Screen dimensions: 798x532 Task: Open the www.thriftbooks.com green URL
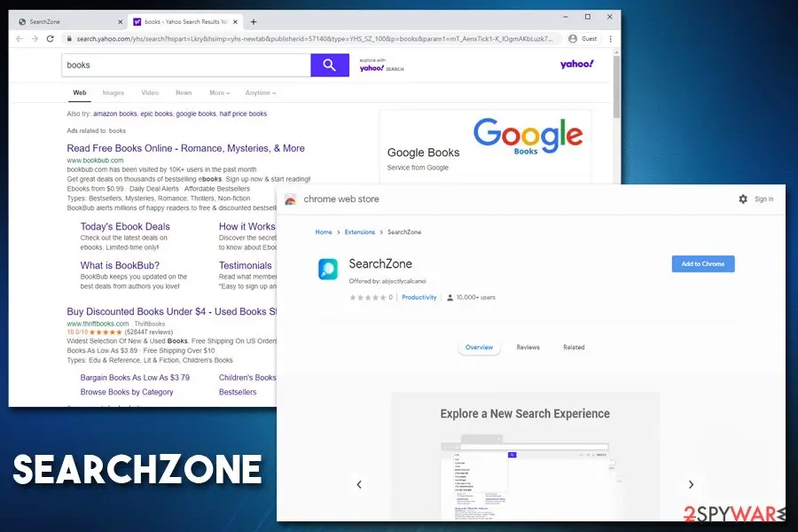point(98,324)
